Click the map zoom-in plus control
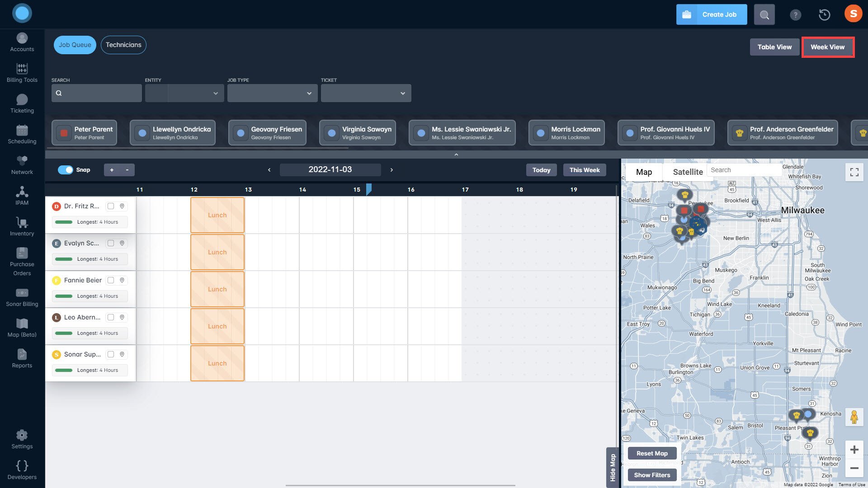Viewport: 868px width, 488px height. (854, 449)
